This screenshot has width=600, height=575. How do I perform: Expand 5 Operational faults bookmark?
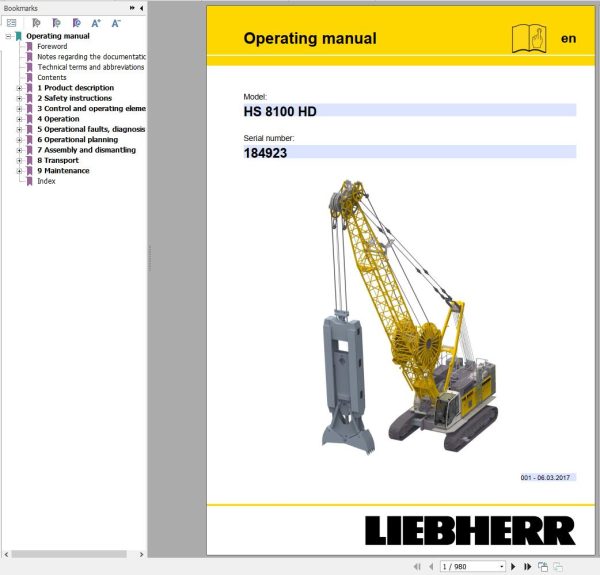[19, 129]
